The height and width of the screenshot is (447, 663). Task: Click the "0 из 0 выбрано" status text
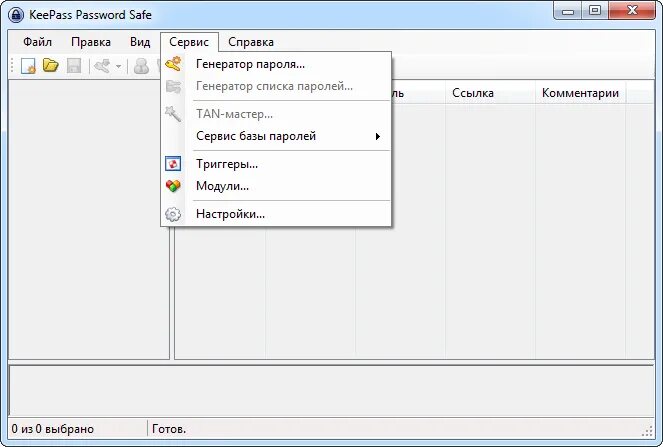point(52,429)
